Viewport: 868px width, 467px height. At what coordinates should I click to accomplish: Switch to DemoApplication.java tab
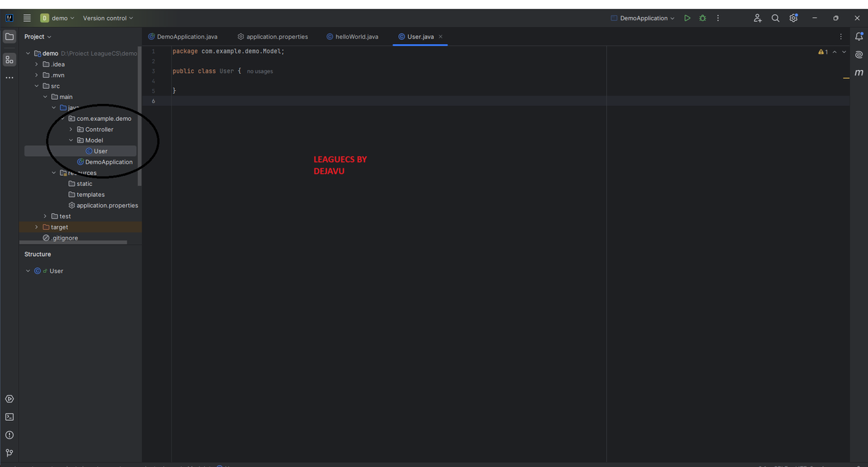pos(182,37)
